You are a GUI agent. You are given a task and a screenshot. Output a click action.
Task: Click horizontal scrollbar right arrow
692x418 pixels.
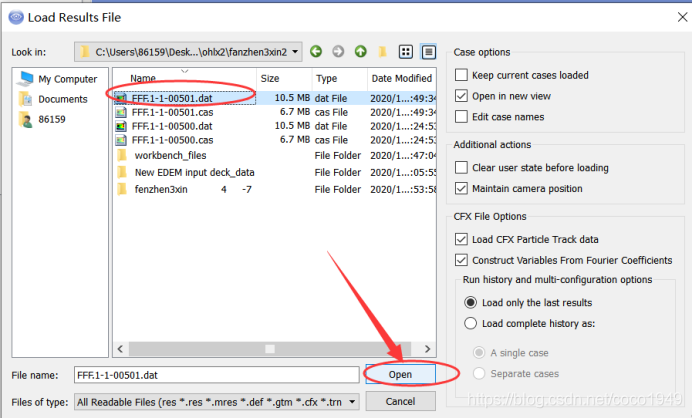tap(427, 349)
